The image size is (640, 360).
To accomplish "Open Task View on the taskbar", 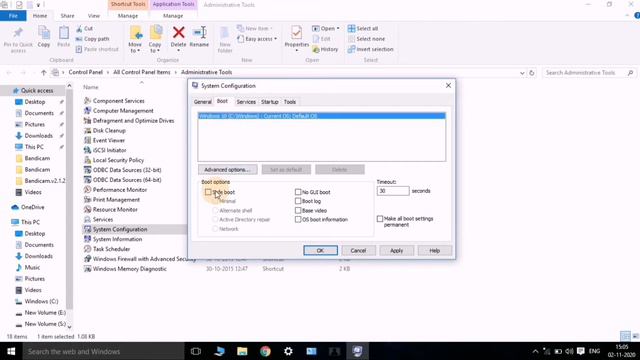I will click(x=196, y=351).
